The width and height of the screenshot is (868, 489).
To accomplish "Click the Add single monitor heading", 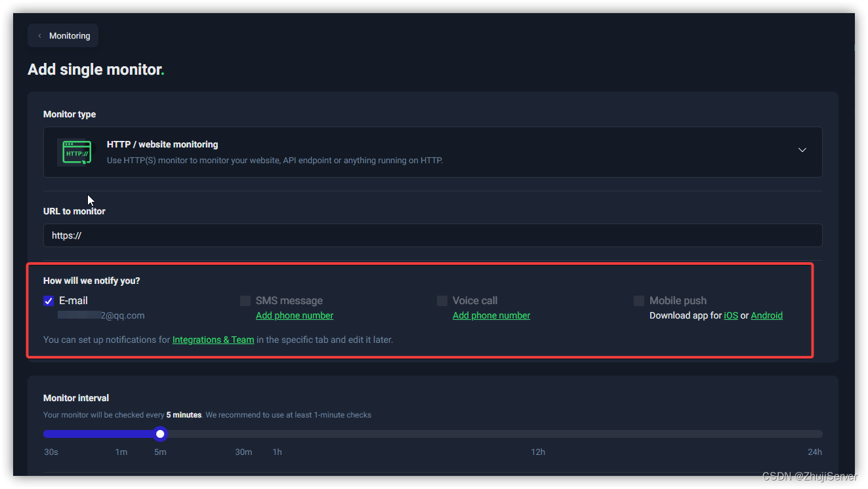I will coord(96,69).
